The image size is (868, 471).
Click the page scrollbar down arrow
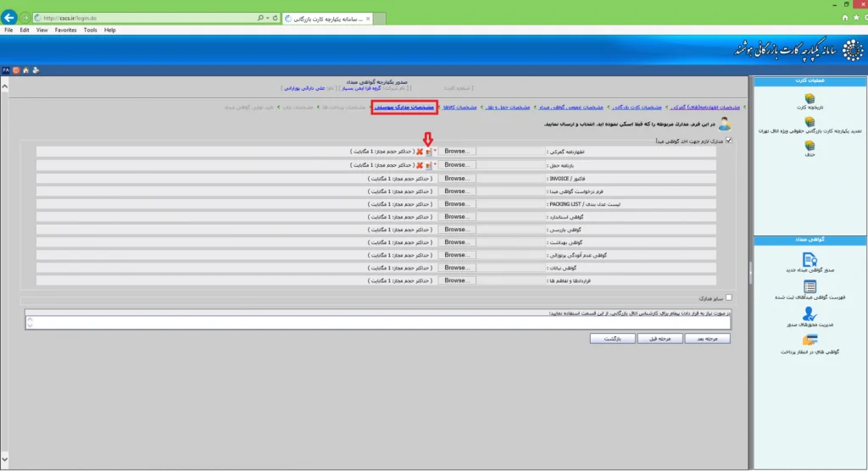pos(4,459)
